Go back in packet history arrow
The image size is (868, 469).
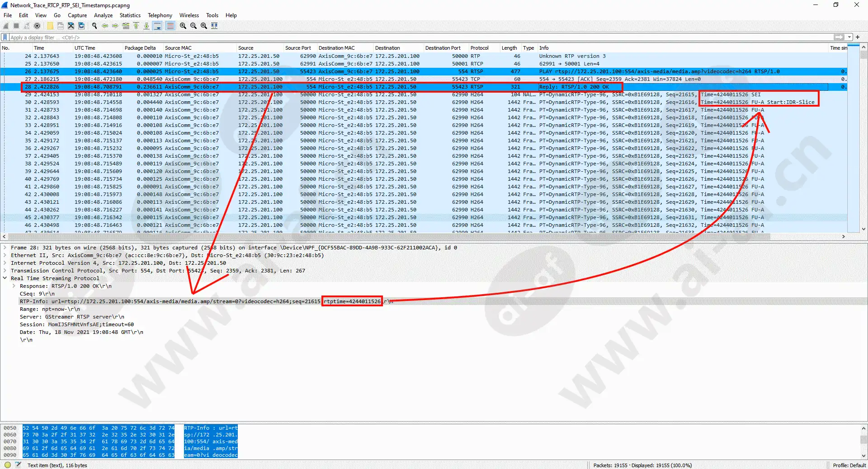(x=105, y=26)
